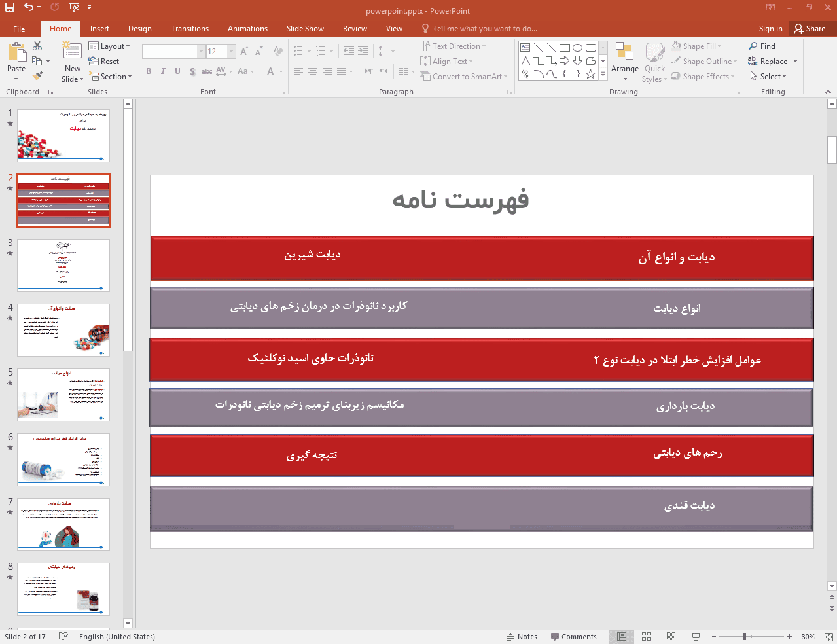Open Shape Fill dropdown
This screenshot has height=644, width=837.
696,46
